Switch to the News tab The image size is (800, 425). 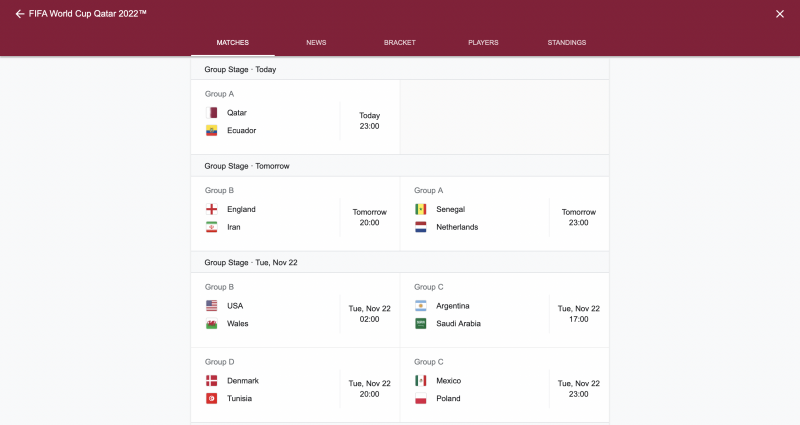[x=316, y=43]
